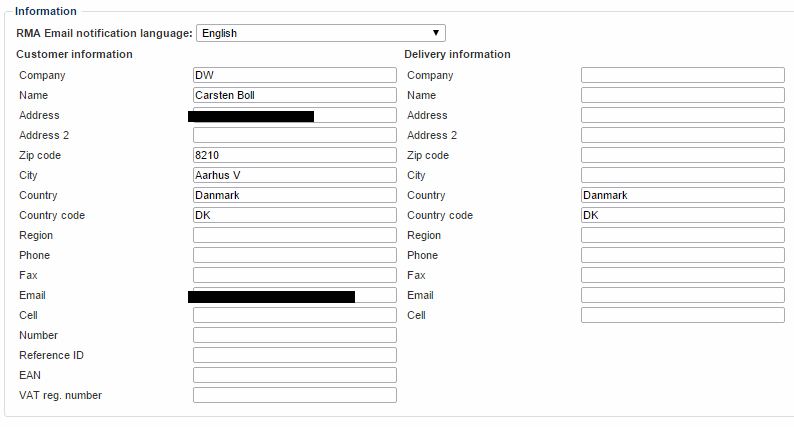This screenshot has height=427, width=794.
Task: Focus the EAN input field
Action: [294, 375]
